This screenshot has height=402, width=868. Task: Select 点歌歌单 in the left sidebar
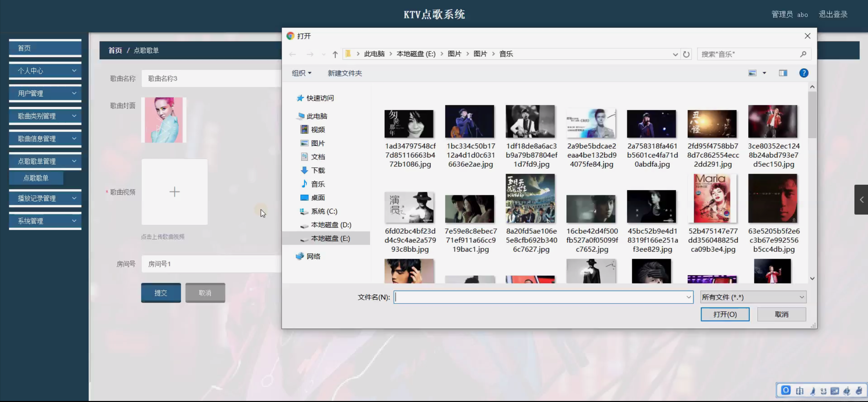pos(36,178)
